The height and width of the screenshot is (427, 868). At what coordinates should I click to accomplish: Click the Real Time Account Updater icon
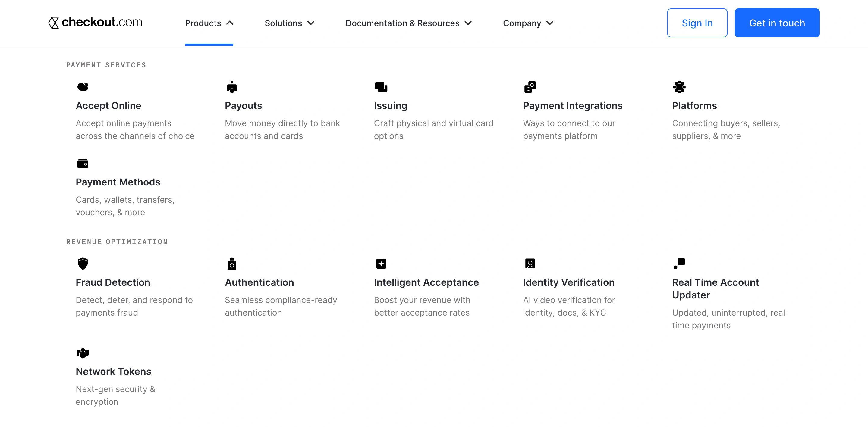coord(679,263)
